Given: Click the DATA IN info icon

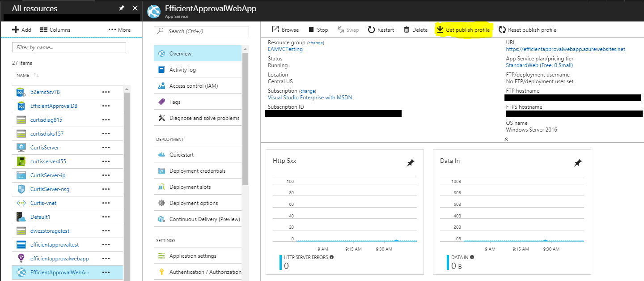Looking at the screenshot, I should tap(472, 257).
